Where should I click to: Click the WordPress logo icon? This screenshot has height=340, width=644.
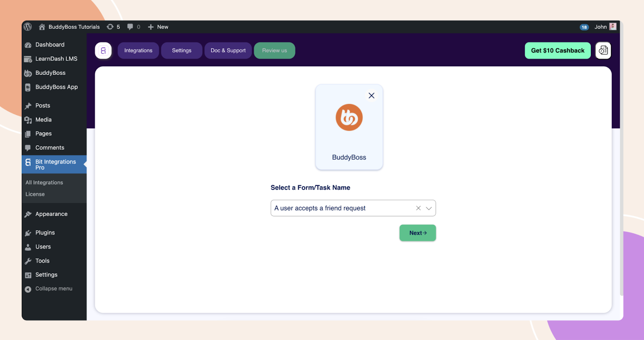click(x=28, y=27)
